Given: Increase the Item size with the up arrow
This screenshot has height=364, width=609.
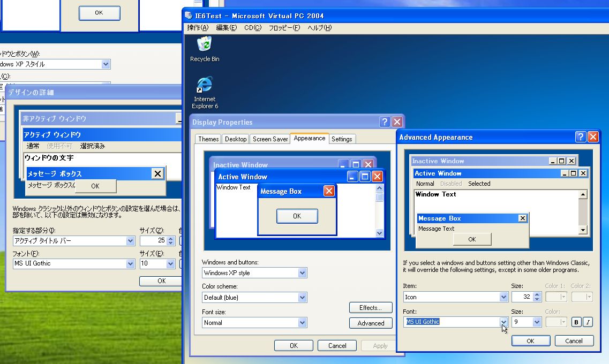Looking at the screenshot, I should (x=537, y=294).
